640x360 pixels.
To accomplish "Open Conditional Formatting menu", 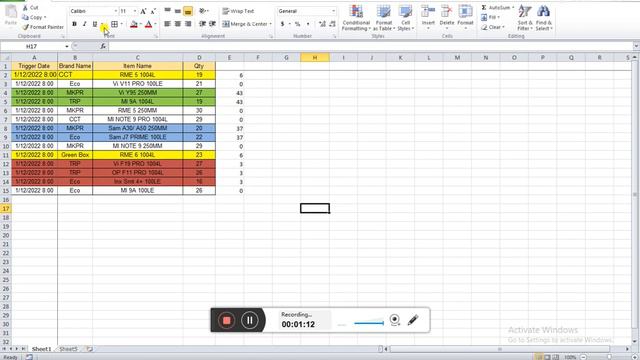I will pyautogui.click(x=356, y=18).
